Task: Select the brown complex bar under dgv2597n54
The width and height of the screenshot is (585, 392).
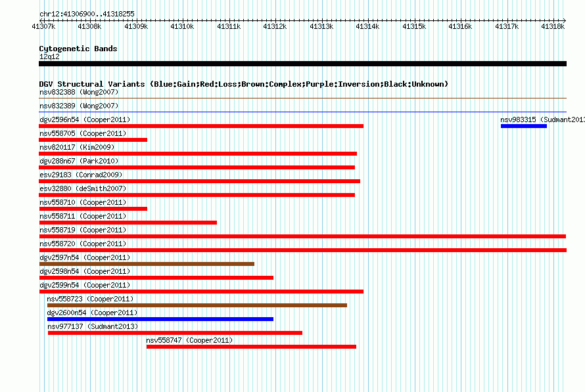Action: click(x=147, y=264)
